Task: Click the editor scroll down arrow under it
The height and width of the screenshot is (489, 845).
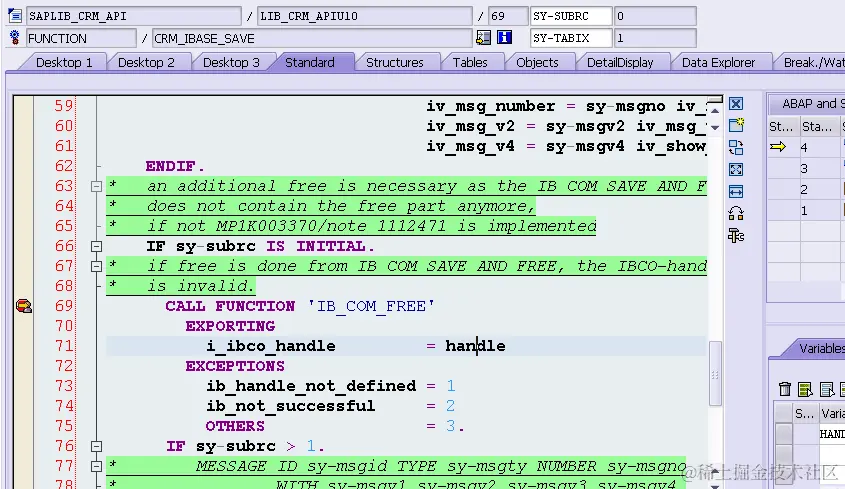Action: (x=715, y=128)
